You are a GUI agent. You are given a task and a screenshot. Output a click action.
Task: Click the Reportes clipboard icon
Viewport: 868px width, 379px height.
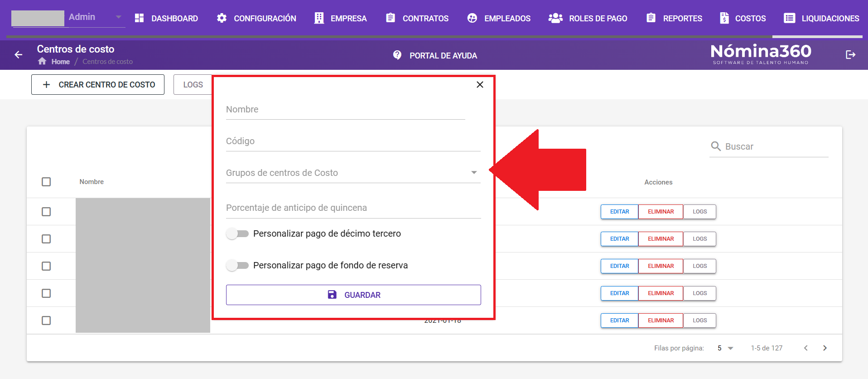click(x=651, y=18)
